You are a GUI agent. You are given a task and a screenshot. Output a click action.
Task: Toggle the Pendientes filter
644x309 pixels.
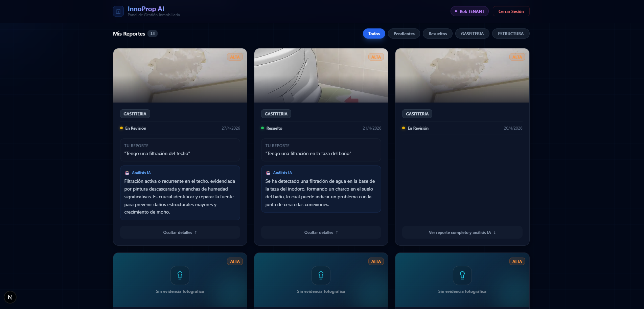[x=404, y=34]
